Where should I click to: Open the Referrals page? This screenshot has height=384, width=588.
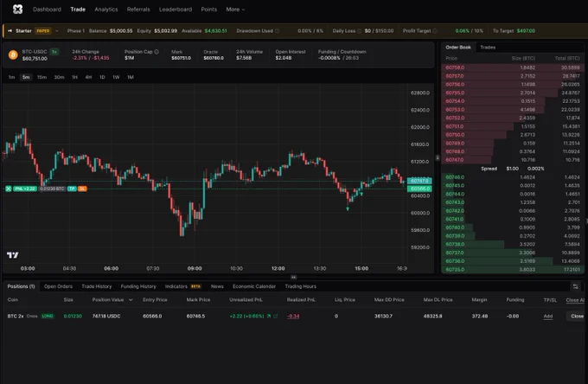[138, 10]
